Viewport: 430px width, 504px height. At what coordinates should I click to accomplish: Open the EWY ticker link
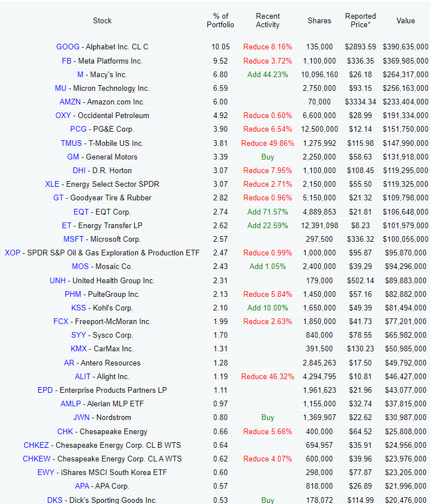(45, 473)
